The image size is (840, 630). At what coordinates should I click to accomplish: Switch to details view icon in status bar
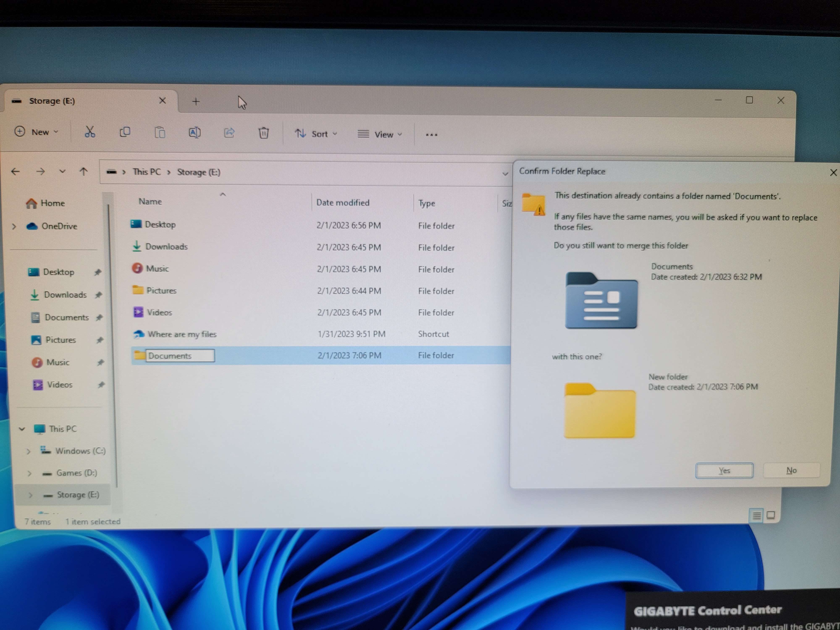pyautogui.click(x=756, y=516)
